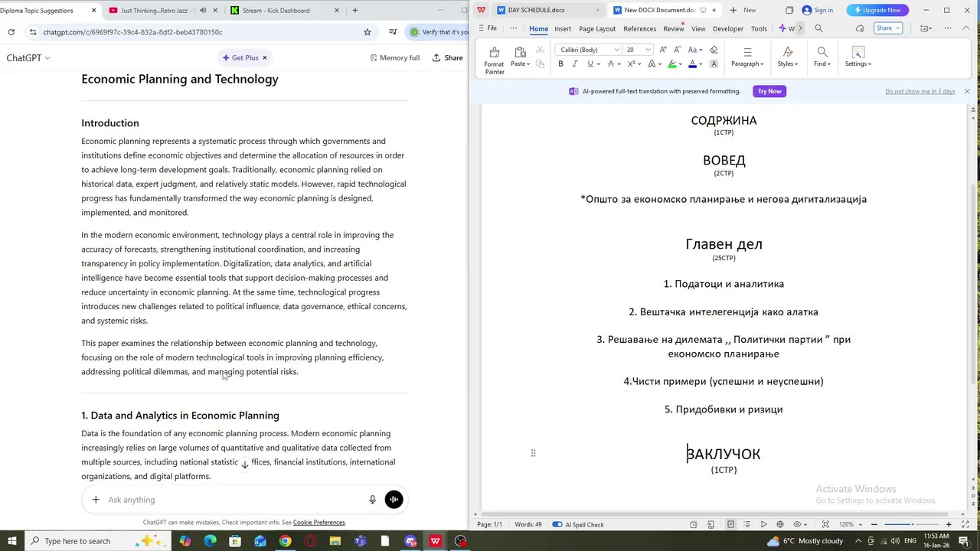
Task: Click the Try Now translation button
Action: click(x=769, y=91)
